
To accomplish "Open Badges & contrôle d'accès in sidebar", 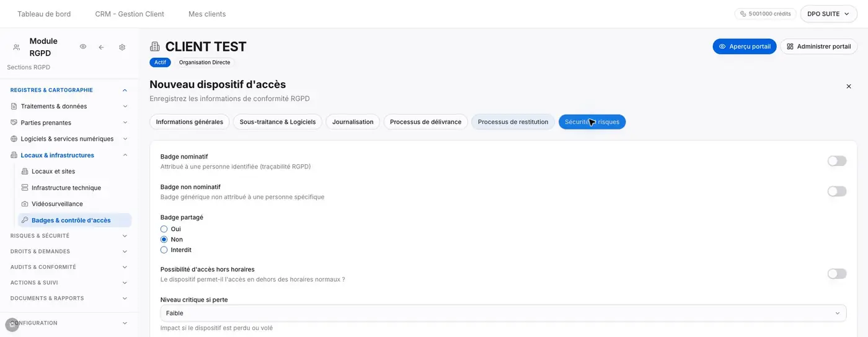I will [x=74, y=220].
